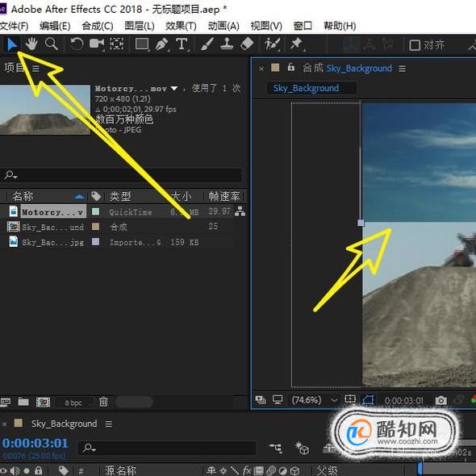Take a snapshot with camera icon
Viewport: 476px width, 476px height.
click(441, 401)
